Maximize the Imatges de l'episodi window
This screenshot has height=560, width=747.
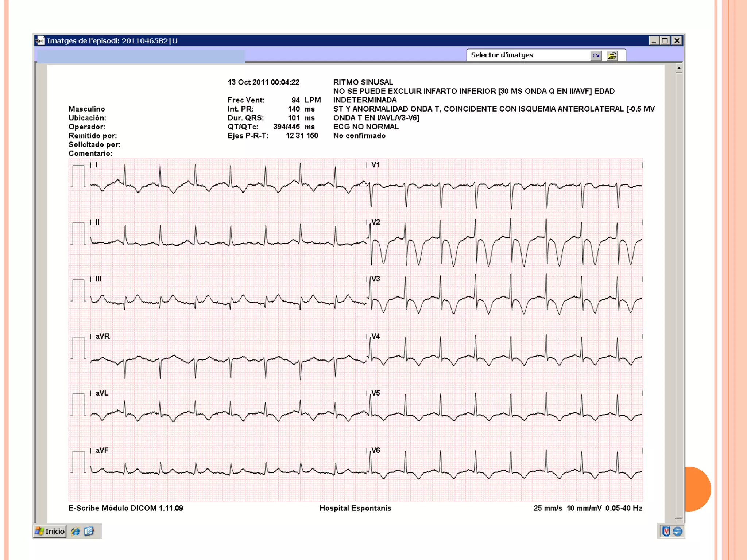(665, 40)
